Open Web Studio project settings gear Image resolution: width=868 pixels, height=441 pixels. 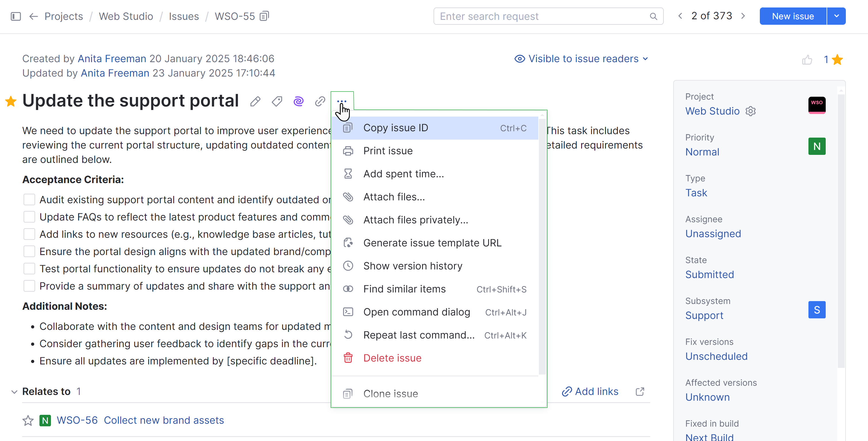(750, 111)
